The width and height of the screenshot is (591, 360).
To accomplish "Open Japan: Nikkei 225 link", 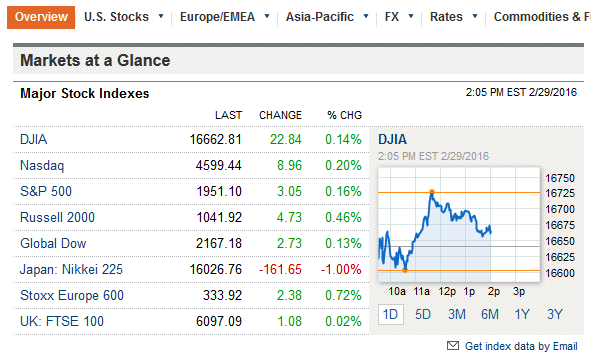I will click(x=71, y=270).
